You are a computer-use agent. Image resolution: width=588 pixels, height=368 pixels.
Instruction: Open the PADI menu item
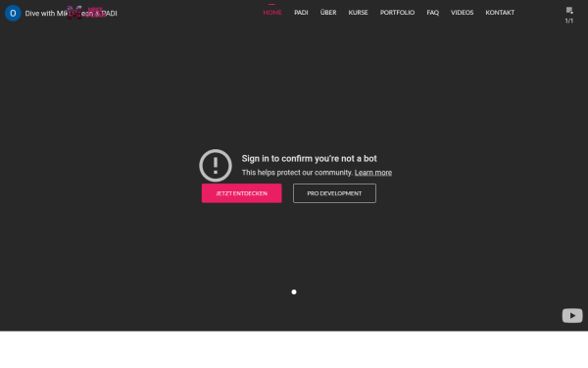pos(301,13)
